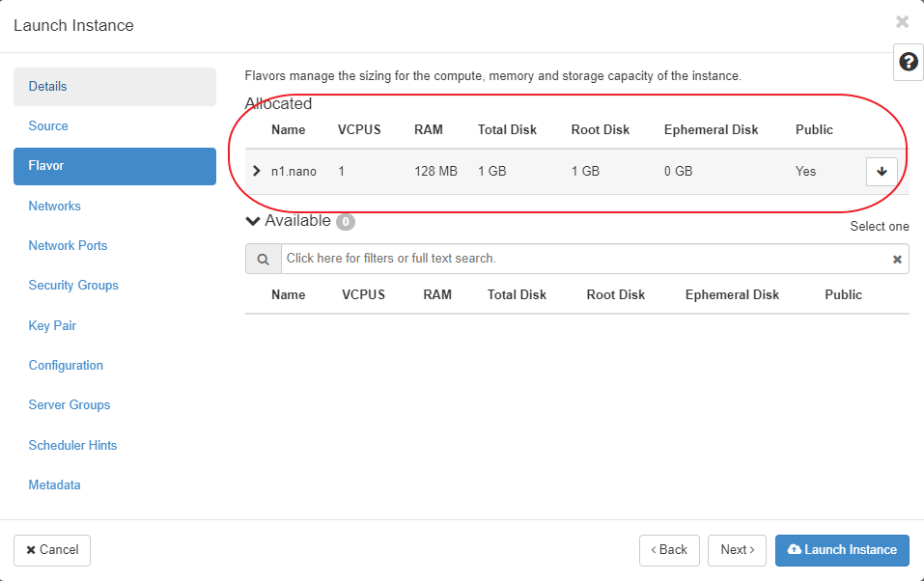This screenshot has width=924, height=581.
Task: Go to the Networks tab
Action: (x=55, y=207)
